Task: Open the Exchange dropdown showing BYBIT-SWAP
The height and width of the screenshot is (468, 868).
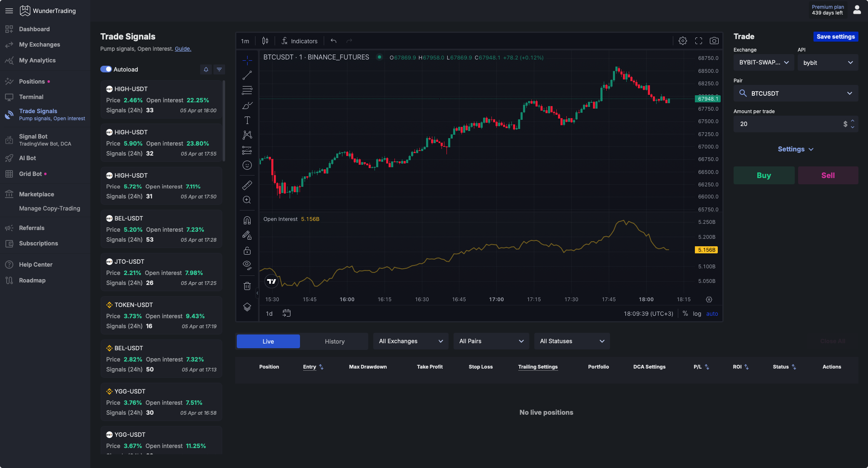Action: 764,62
